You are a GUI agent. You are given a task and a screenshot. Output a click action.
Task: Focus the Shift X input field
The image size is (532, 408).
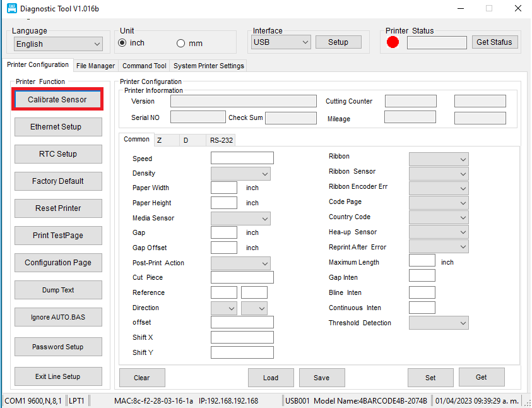tap(242, 337)
